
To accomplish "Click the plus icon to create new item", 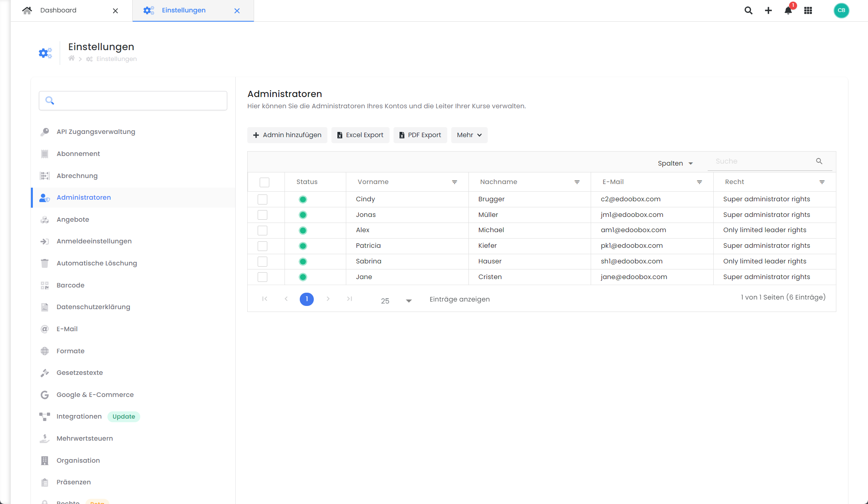I will 768,10.
